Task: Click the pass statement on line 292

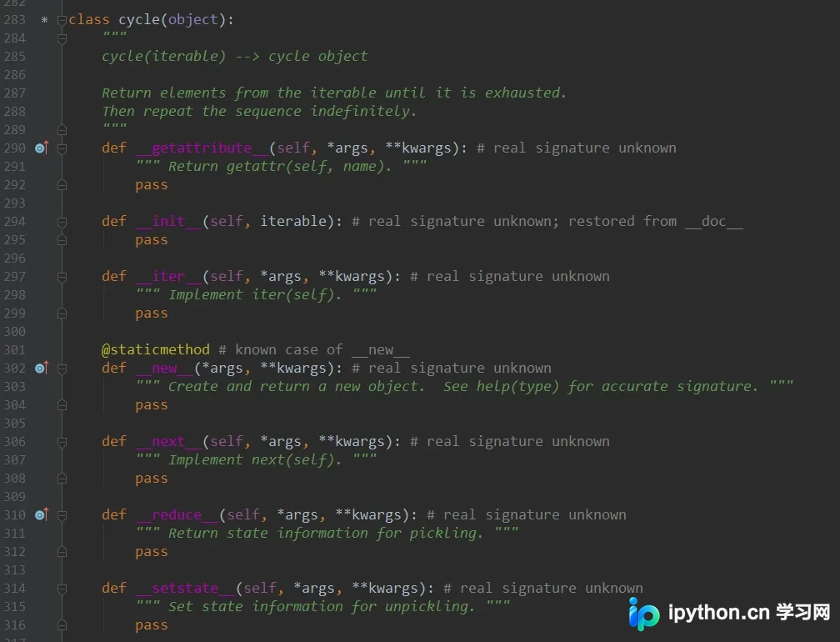Action: [x=152, y=185]
